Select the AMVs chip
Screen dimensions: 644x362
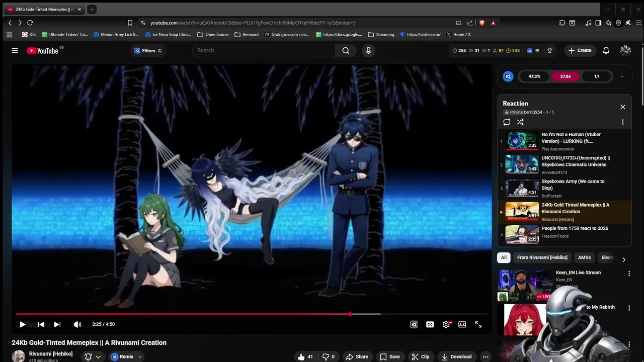coord(584,257)
